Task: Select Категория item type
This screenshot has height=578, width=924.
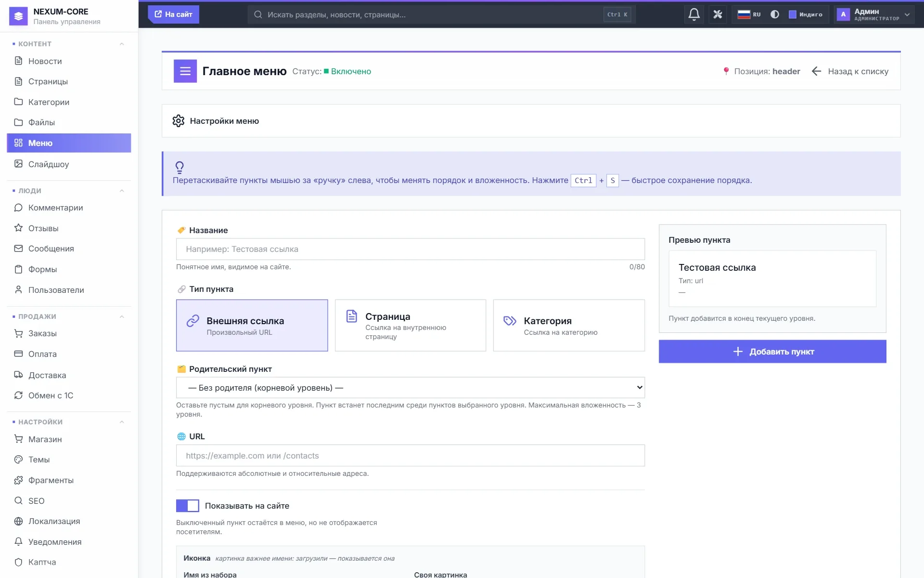Action: tap(569, 326)
